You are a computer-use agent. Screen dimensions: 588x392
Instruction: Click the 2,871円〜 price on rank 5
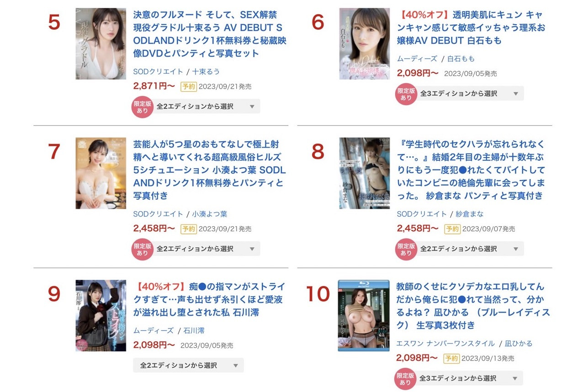[x=154, y=86]
